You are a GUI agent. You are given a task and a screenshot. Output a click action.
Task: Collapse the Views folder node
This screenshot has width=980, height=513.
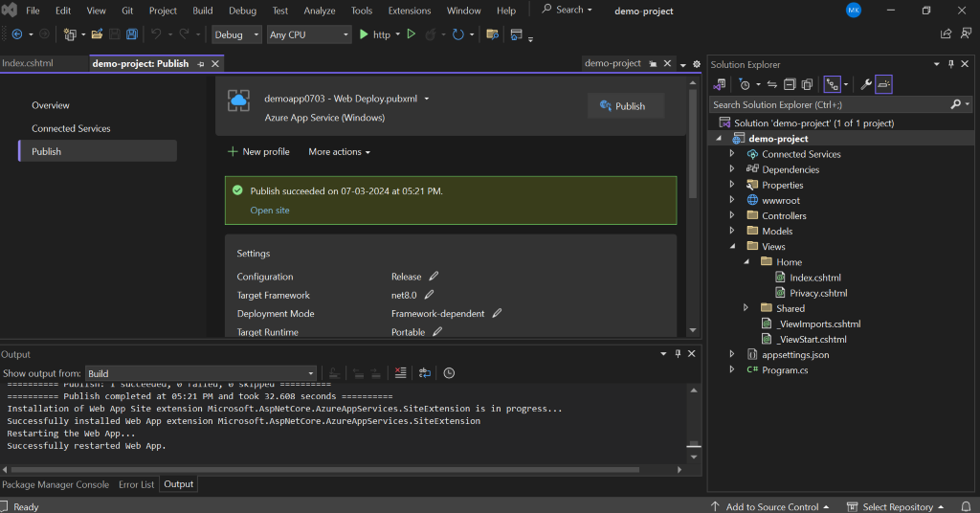732,246
